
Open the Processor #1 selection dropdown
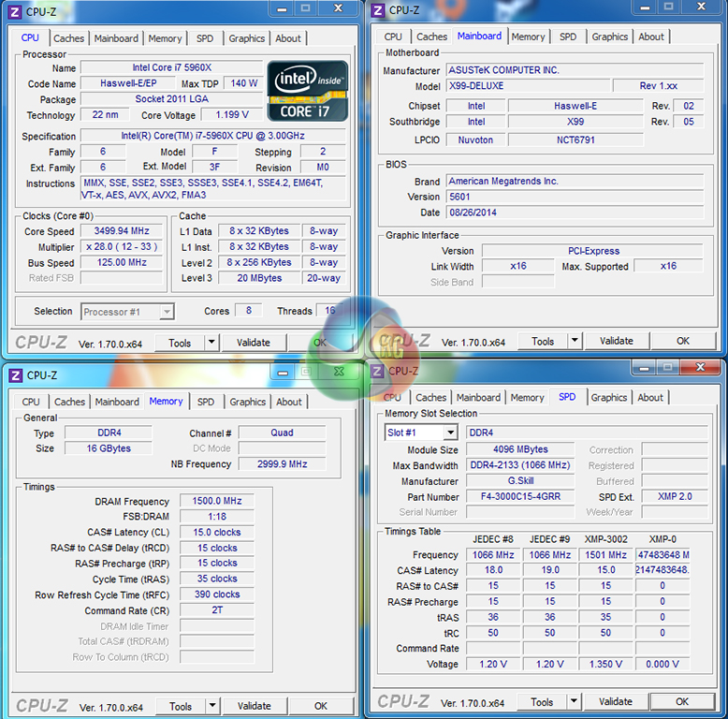[x=167, y=312]
